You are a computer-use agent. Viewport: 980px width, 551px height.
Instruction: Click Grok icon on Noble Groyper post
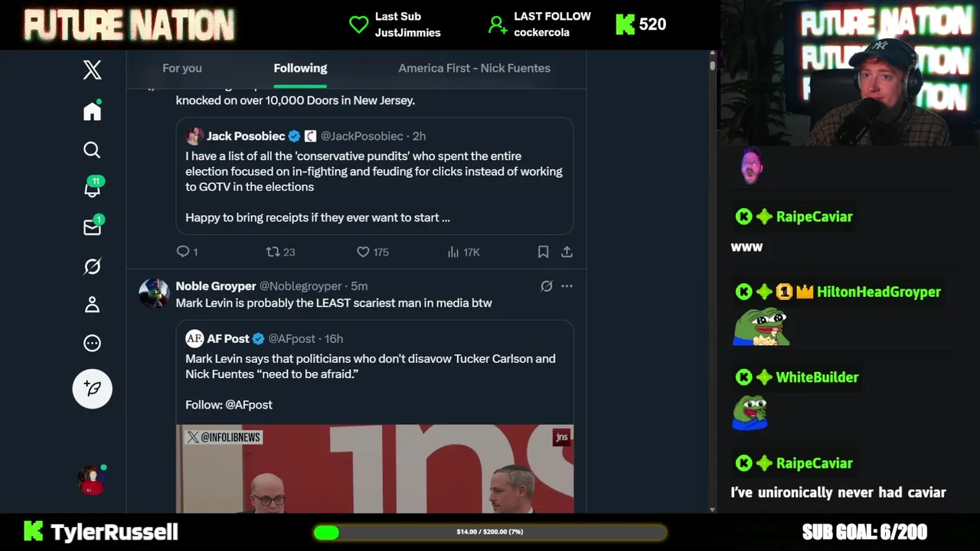tap(547, 286)
